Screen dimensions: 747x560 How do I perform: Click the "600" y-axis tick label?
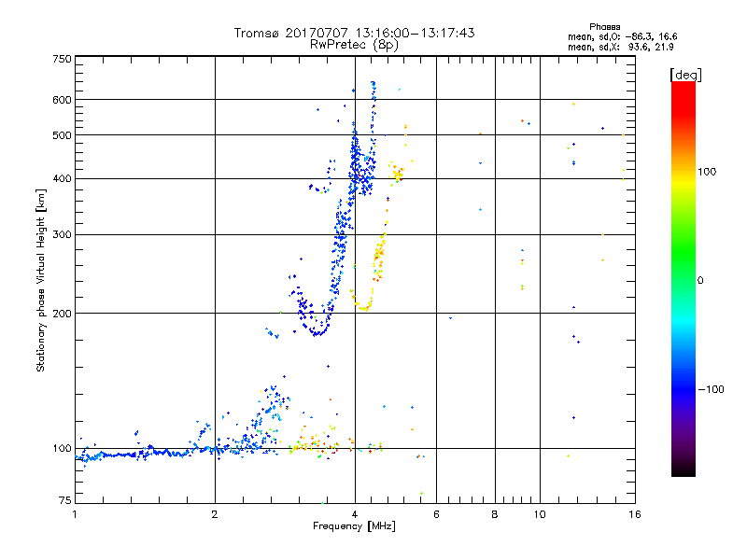click(x=62, y=100)
